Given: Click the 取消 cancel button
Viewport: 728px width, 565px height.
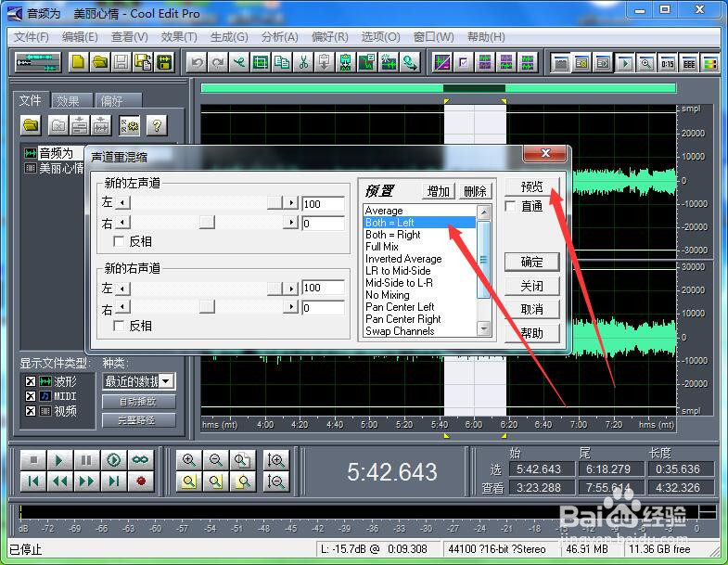Looking at the screenshot, I should [531, 310].
